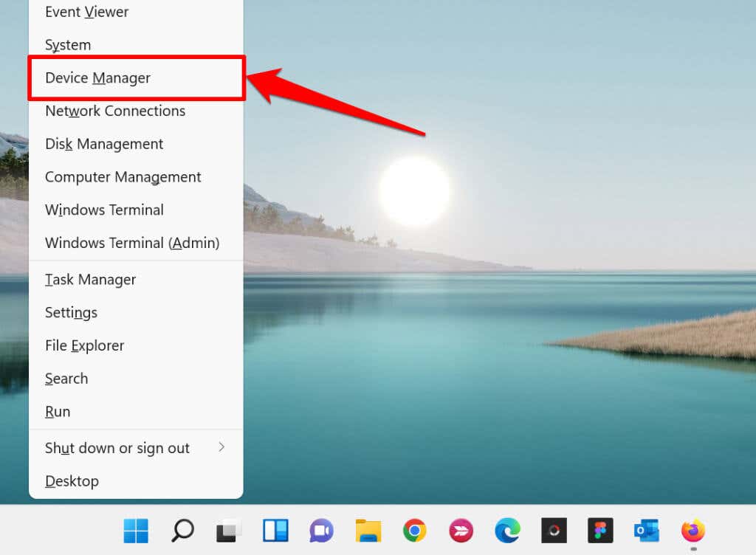756x555 pixels.
Task: Open the Widgets panel icon
Action: (275, 531)
